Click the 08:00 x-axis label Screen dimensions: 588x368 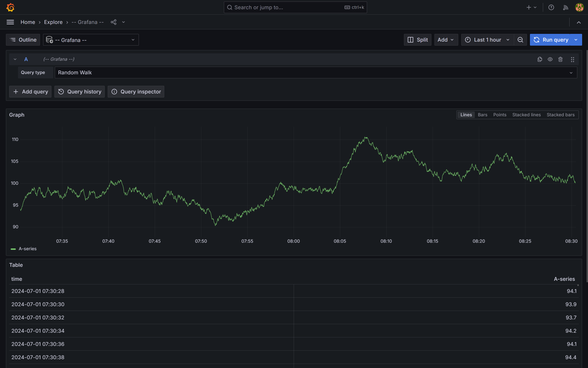tap(294, 241)
